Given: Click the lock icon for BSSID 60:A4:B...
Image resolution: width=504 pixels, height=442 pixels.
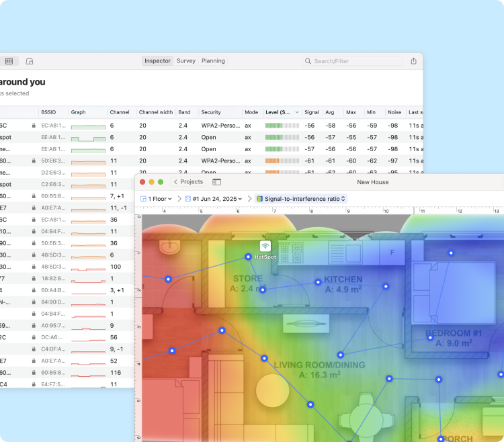Looking at the screenshot, I should (34, 290).
